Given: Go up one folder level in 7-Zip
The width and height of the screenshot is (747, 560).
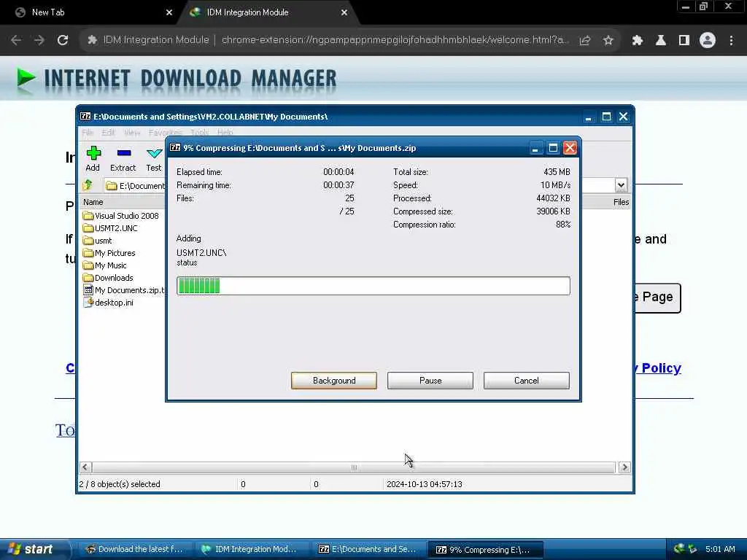Looking at the screenshot, I should click(x=88, y=185).
